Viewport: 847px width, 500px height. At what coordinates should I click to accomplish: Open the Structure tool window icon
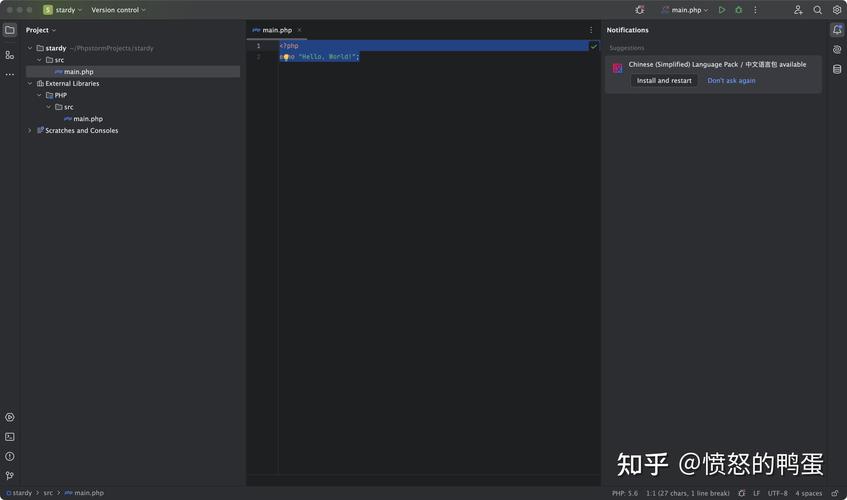[x=10, y=55]
